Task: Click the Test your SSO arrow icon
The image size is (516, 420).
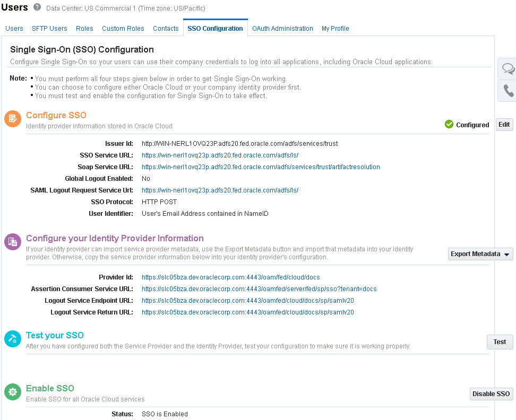Action: (13, 339)
